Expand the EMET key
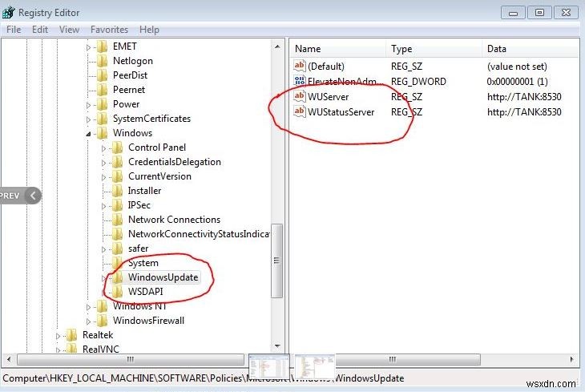 [x=88, y=47]
